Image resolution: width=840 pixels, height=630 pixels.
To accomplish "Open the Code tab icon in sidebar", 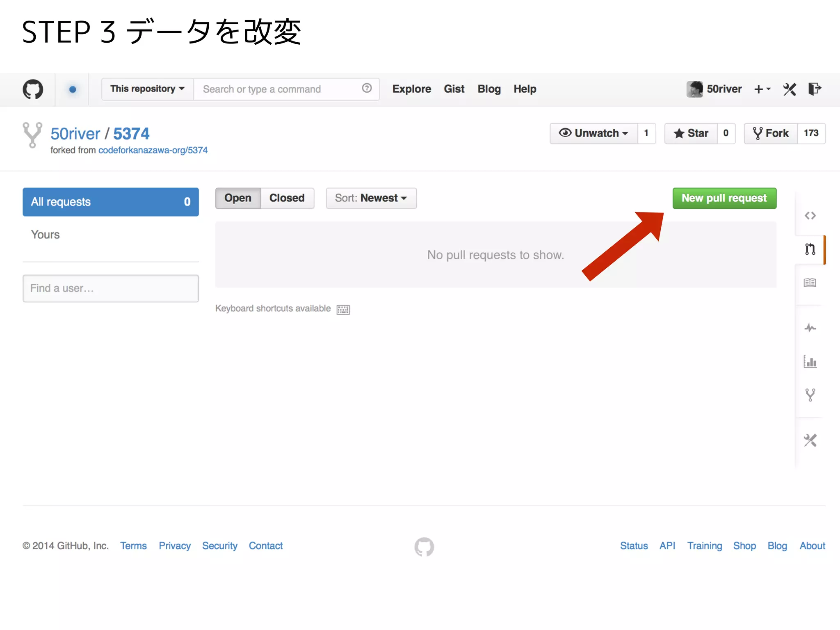I will [810, 215].
